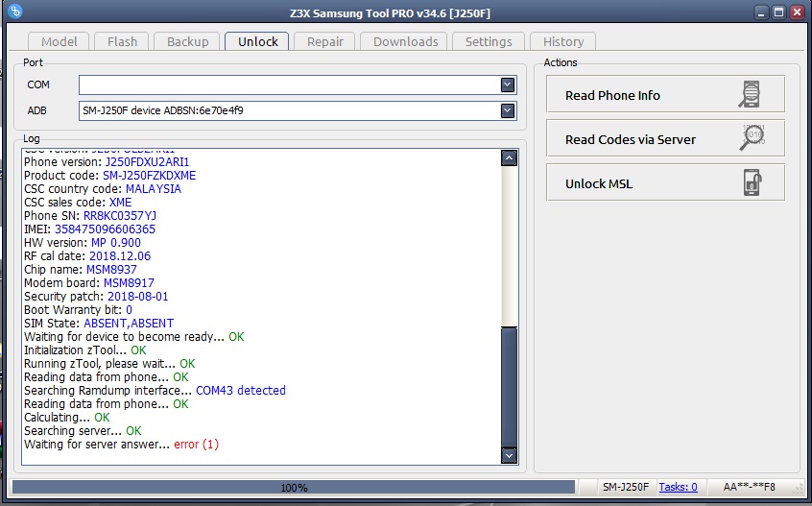
Task: Click the RF cal date 2018.12.06
Action: [x=120, y=255]
